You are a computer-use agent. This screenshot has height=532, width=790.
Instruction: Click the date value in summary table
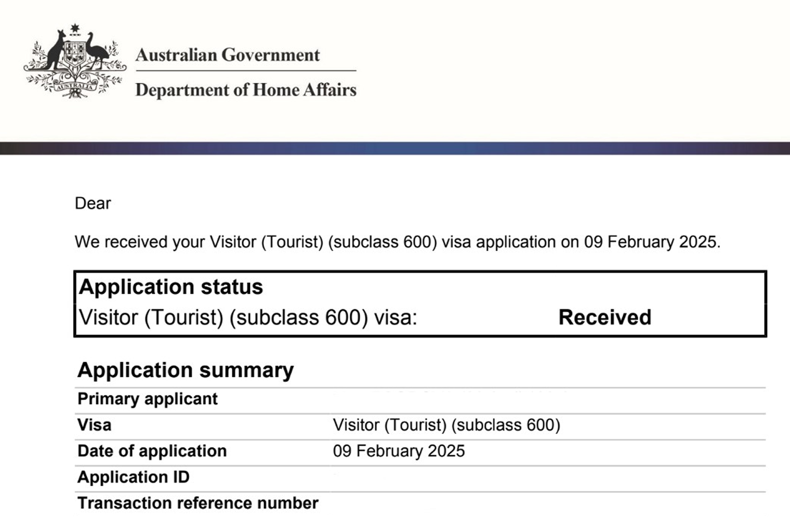click(x=399, y=451)
